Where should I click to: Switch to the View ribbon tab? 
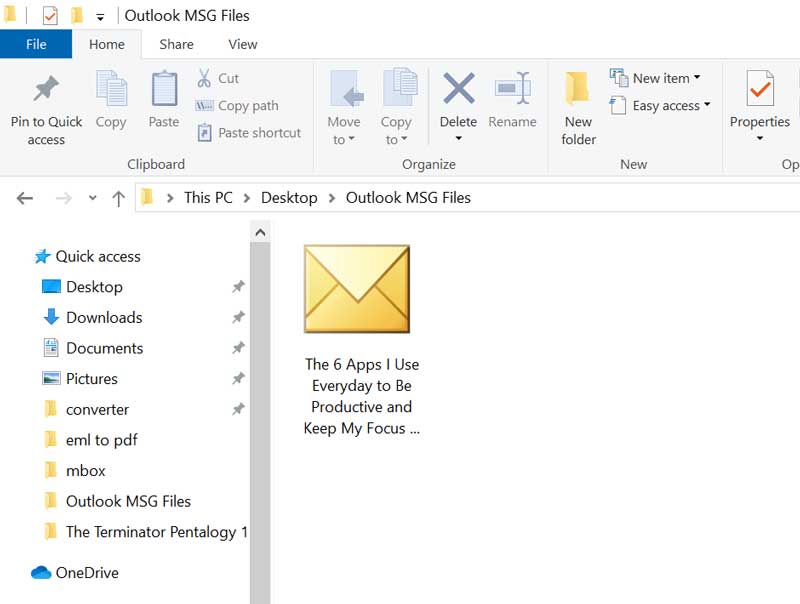pyautogui.click(x=243, y=44)
